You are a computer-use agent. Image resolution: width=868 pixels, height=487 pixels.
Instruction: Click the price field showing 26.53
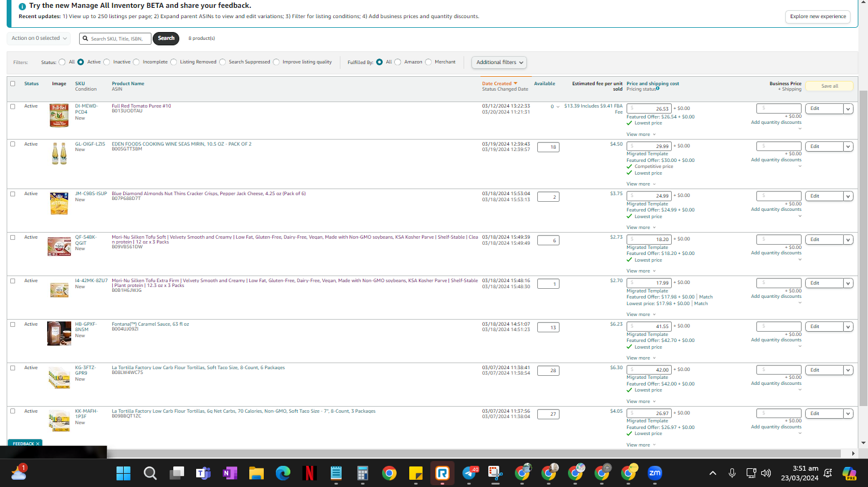tap(649, 109)
